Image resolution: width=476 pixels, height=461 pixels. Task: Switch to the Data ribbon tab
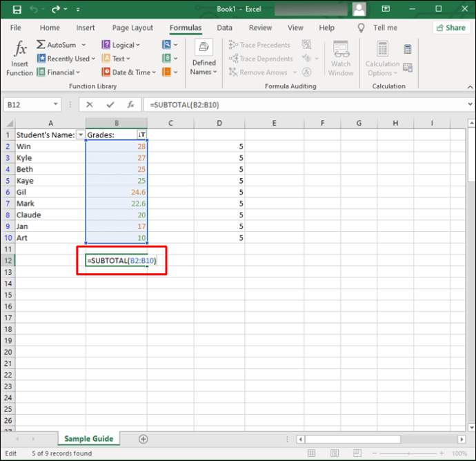tap(224, 28)
